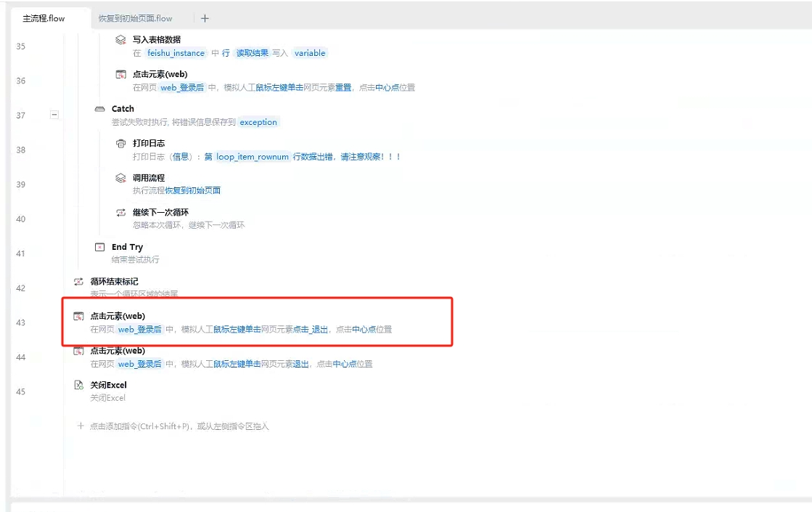Click the 循环结束标记 icon
This screenshot has width=812, height=512.
[x=78, y=281]
